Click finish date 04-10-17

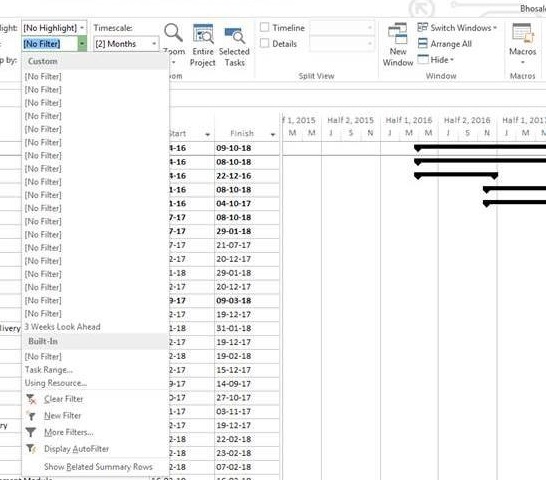[x=234, y=203]
